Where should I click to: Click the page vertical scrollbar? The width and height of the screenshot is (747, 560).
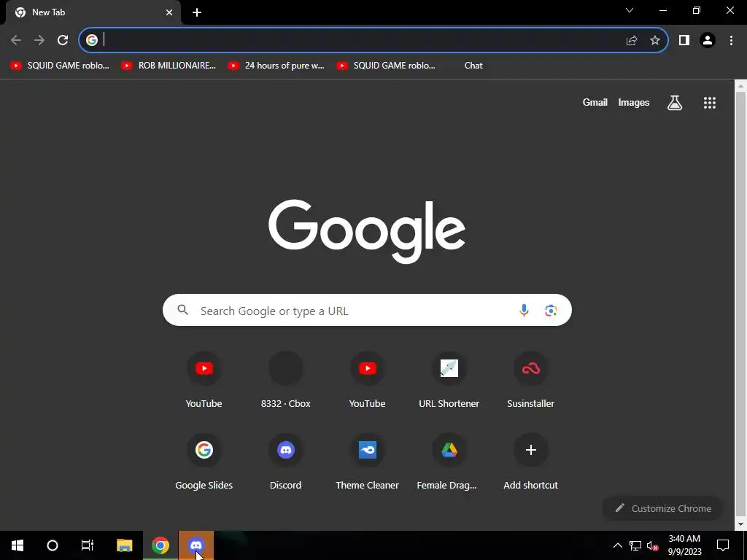tap(740, 305)
